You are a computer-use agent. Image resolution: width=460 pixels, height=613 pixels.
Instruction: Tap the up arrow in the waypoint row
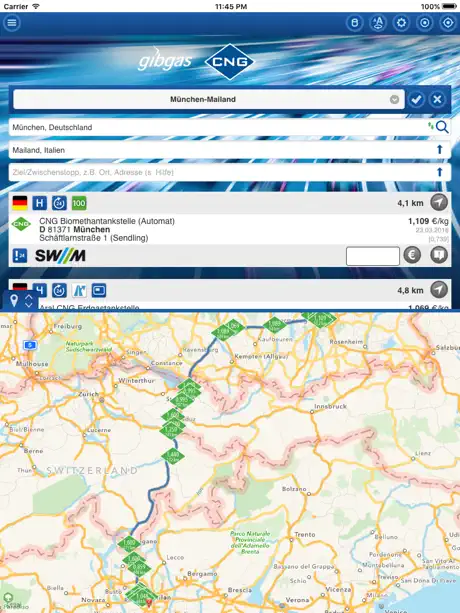(x=440, y=172)
